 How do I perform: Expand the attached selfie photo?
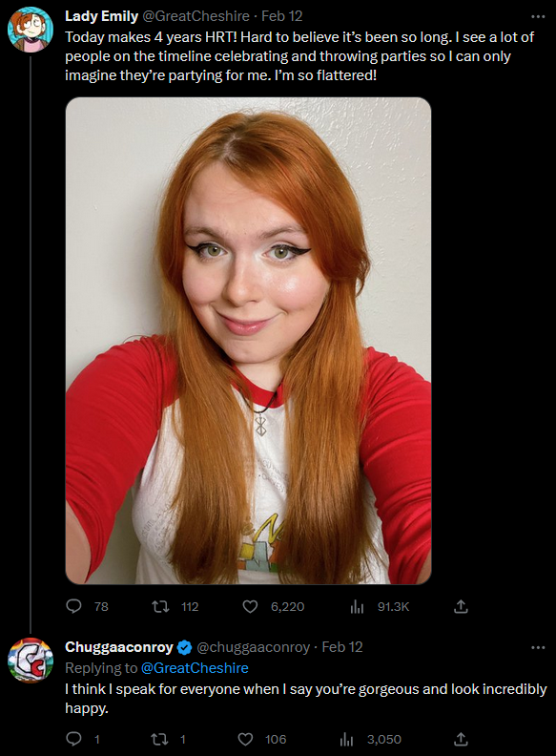[x=248, y=341]
